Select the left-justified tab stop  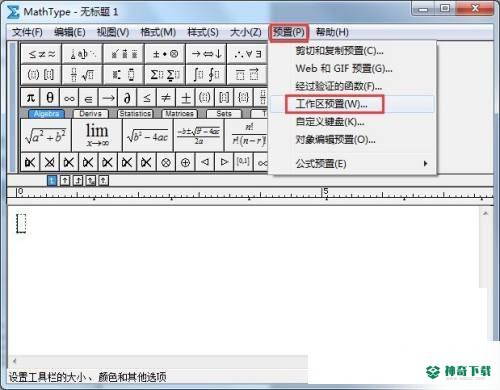coord(52,181)
